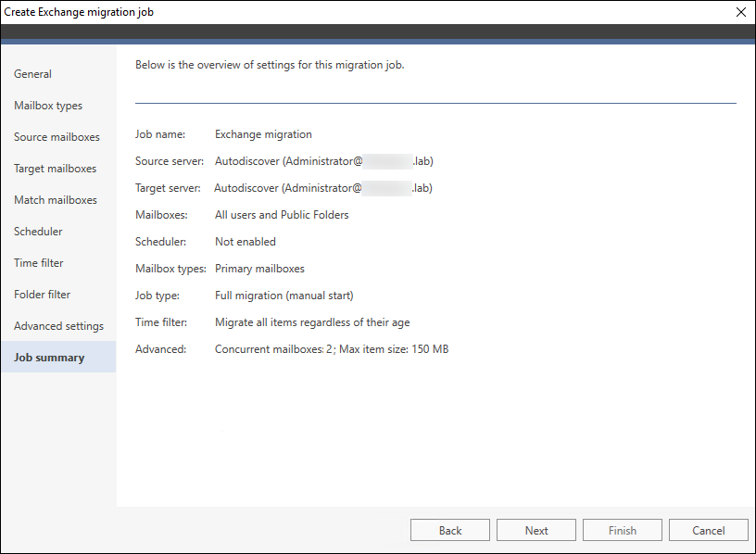Screen dimensions: 756x554
Task: Click the Finish button
Action: (x=623, y=530)
